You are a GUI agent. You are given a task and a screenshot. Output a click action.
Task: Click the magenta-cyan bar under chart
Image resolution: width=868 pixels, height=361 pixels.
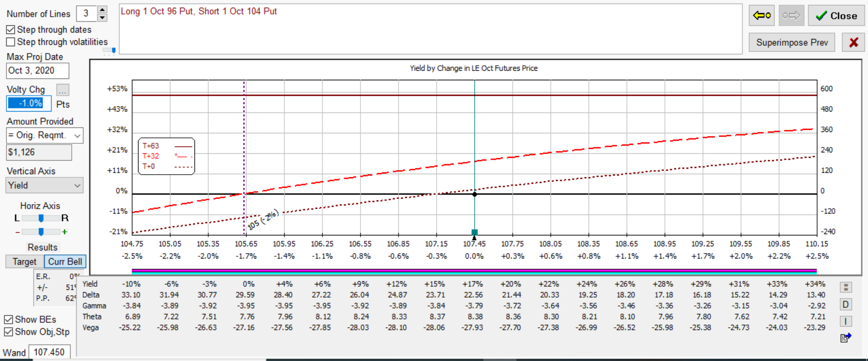tap(474, 272)
